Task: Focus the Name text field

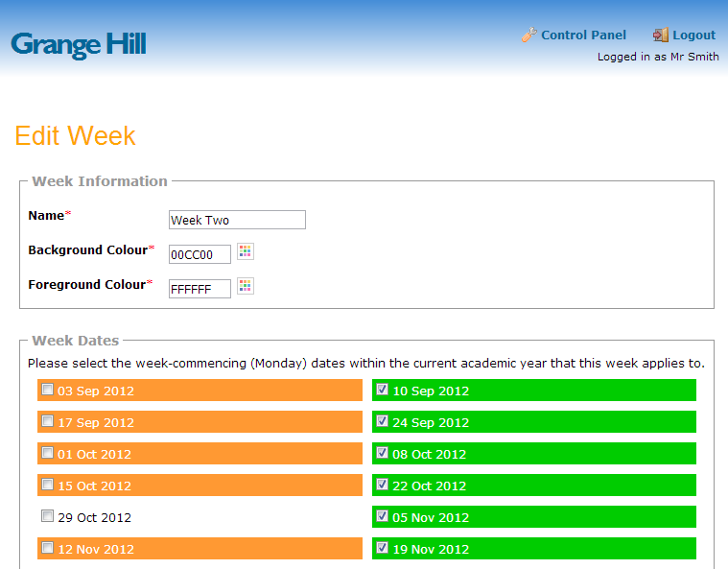Action: pos(237,220)
